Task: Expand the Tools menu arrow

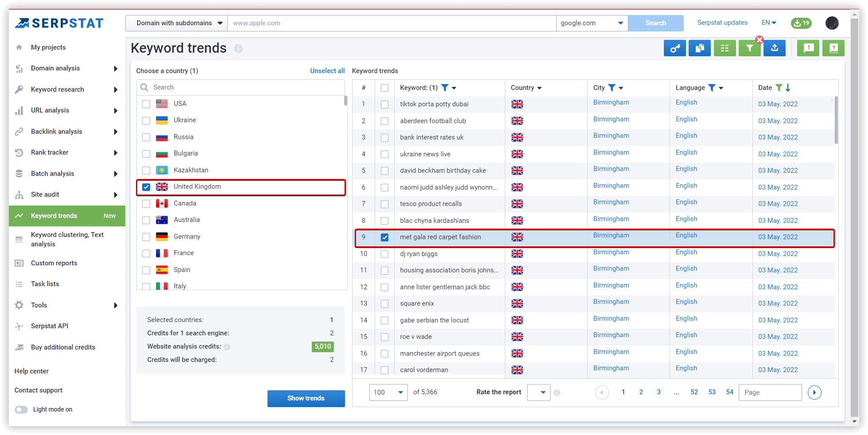Action: point(116,306)
